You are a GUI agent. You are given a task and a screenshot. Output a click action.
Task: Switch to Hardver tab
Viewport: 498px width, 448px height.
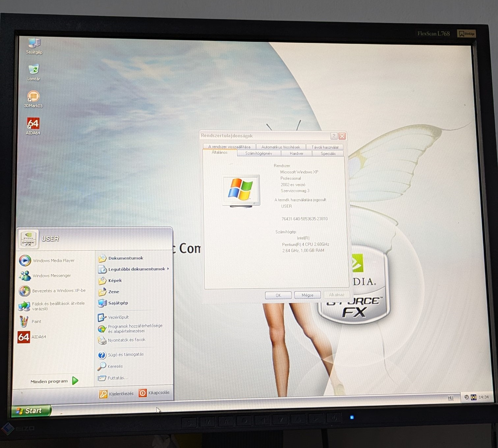coord(296,153)
